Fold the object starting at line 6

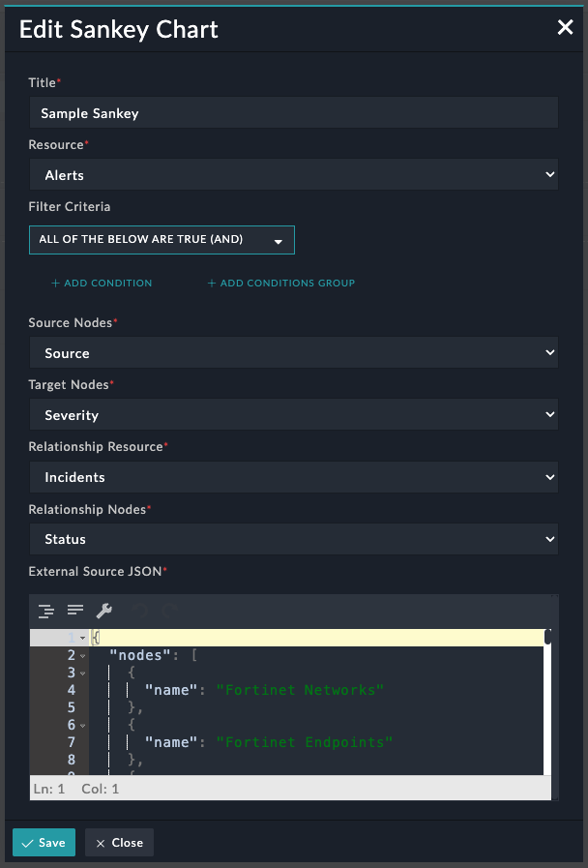coord(82,726)
